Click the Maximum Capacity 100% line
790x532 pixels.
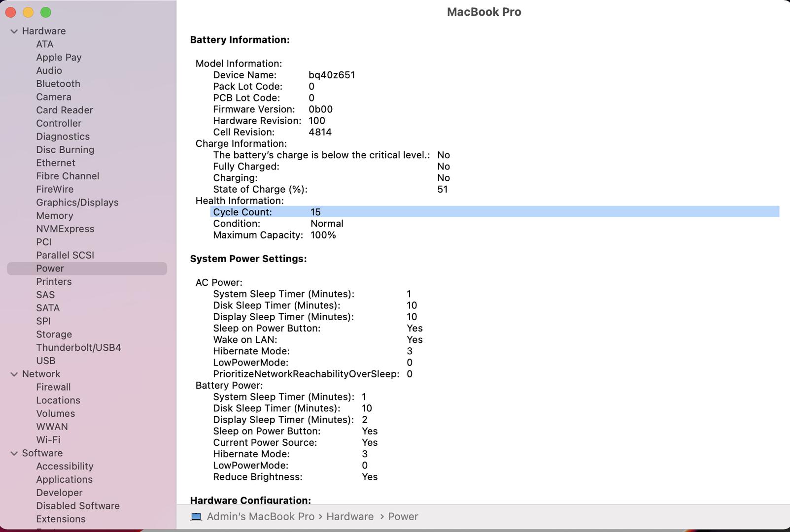point(275,235)
